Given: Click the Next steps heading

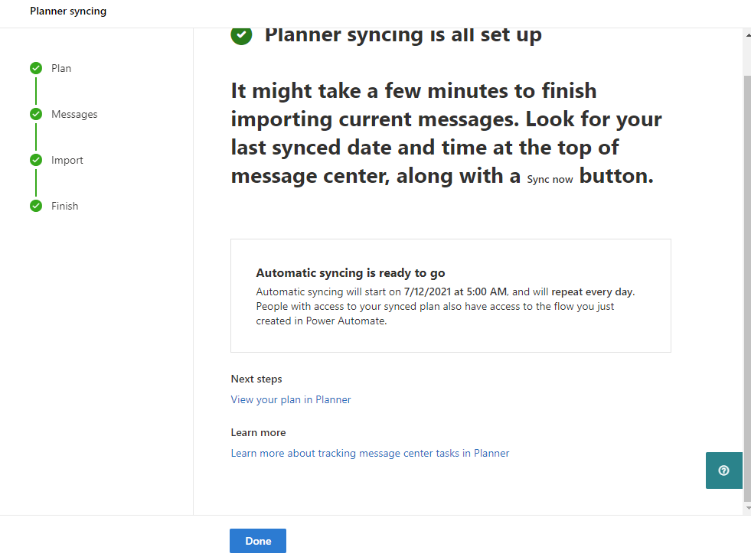Looking at the screenshot, I should tap(256, 379).
